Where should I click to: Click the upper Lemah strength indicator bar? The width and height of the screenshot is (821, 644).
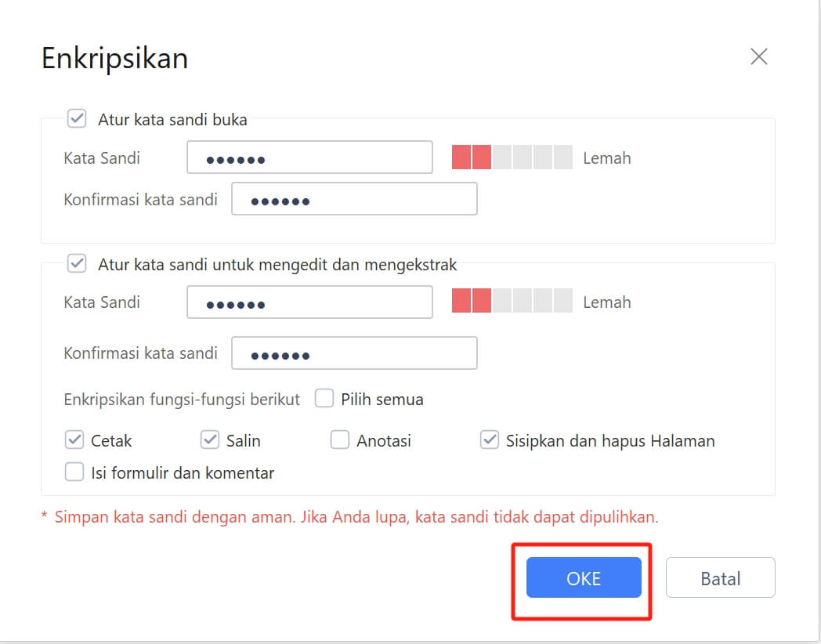[x=513, y=157]
